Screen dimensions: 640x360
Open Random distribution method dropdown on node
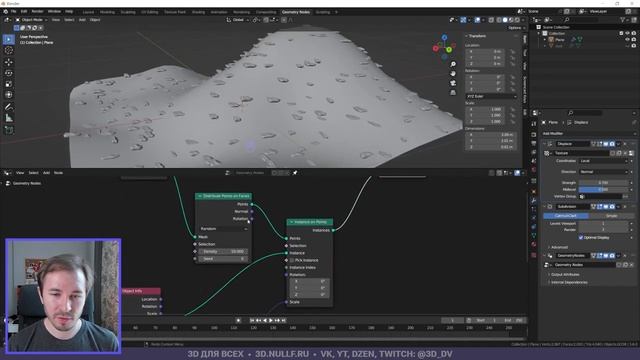pyautogui.click(x=223, y=229)
